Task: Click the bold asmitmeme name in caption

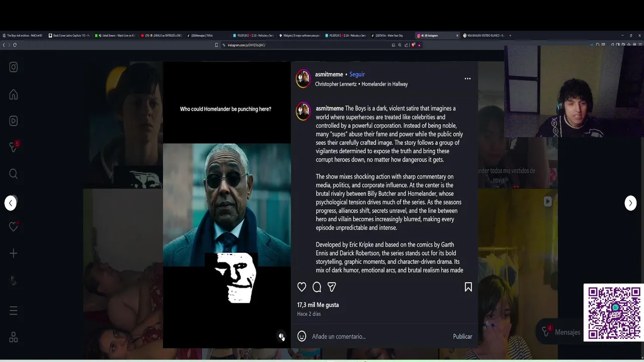Action: [330, 109]
